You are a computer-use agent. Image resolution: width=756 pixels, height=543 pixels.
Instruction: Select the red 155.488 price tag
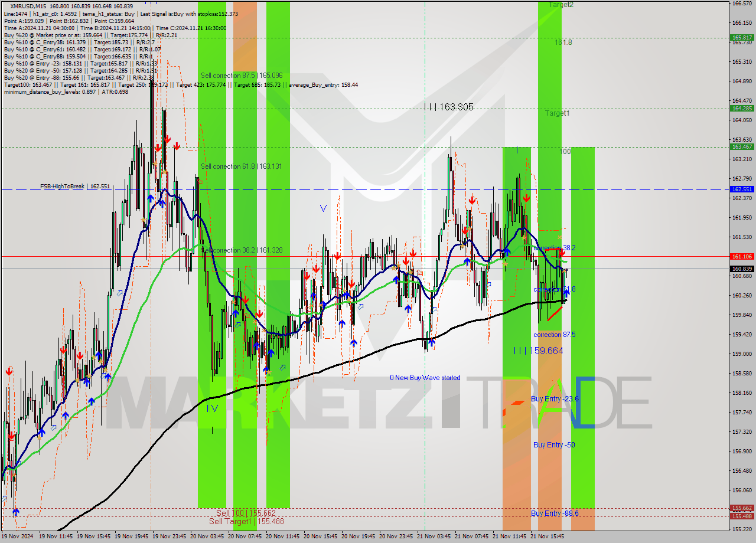coord(742,516)
